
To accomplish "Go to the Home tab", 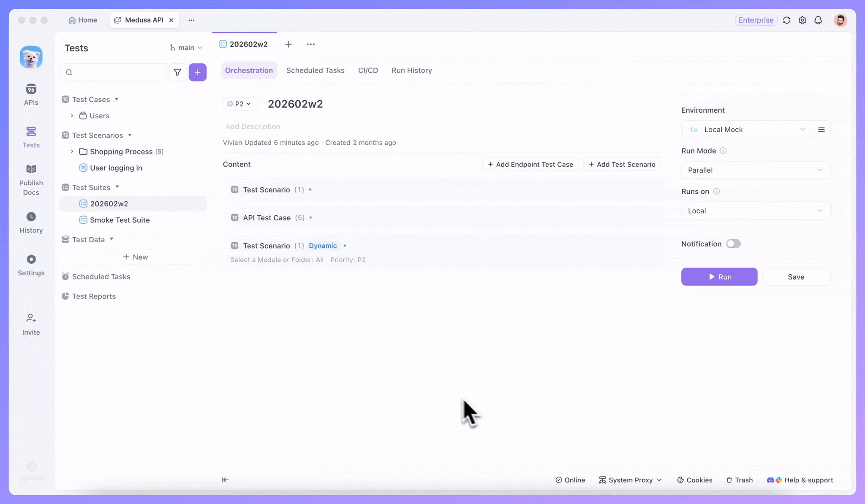I will tap(83, 20).
